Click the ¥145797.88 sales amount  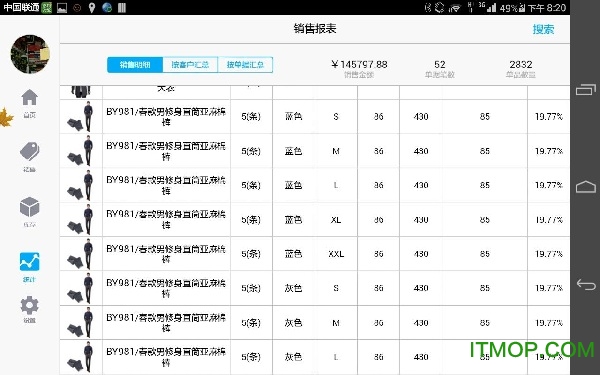pyautogui.click(x=359, y=64)
